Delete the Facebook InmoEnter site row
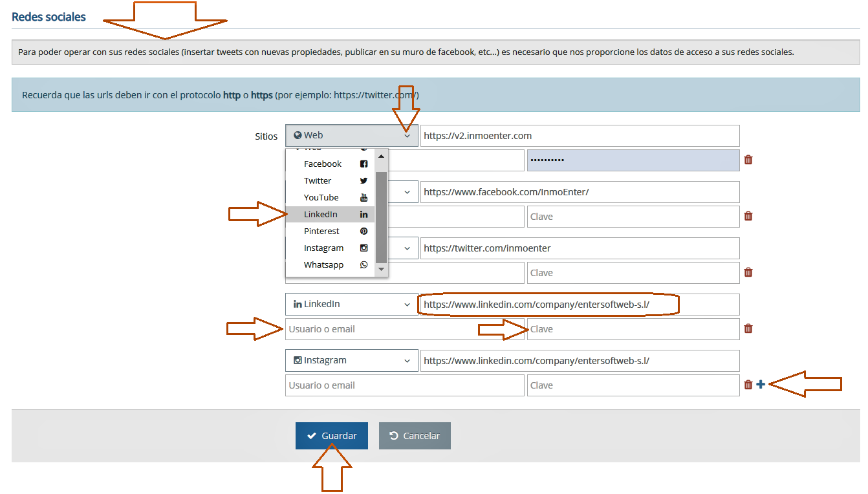This screenshot has width=868, height=494. point(748,216)
